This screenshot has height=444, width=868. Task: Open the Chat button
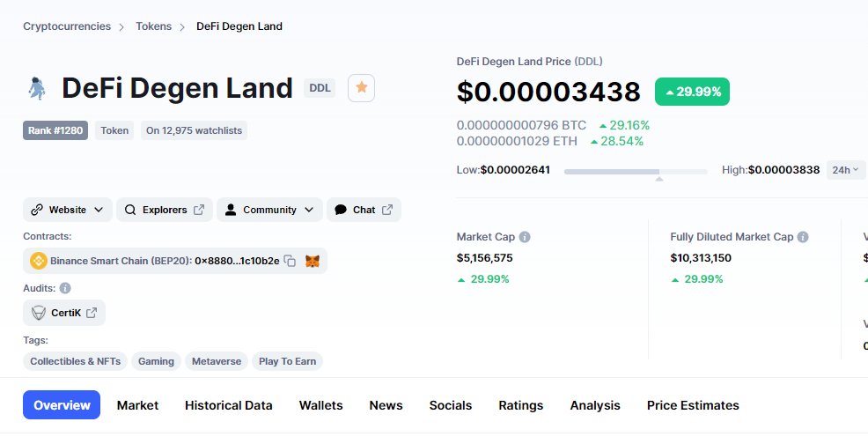click(x=364, y=210)
